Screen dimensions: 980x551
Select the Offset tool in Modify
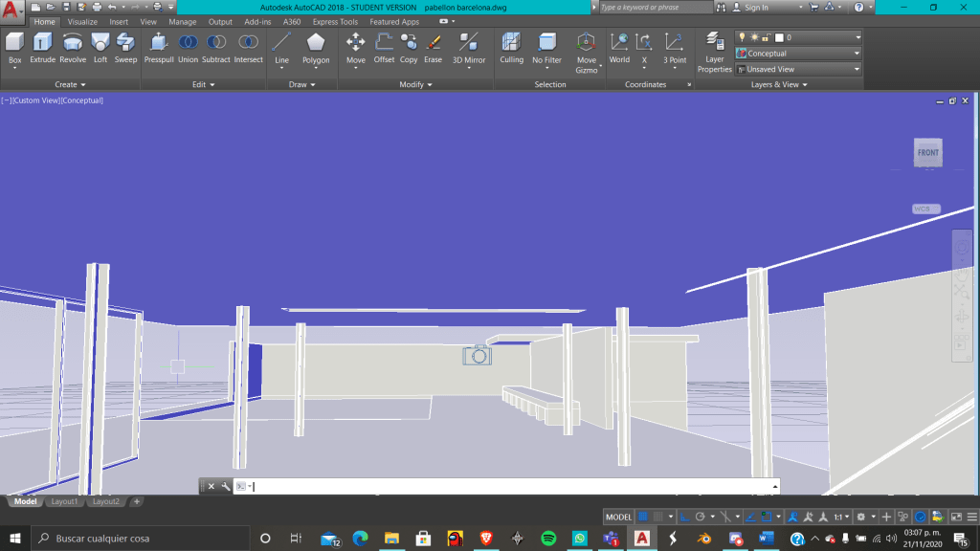(x=384, y=47)
